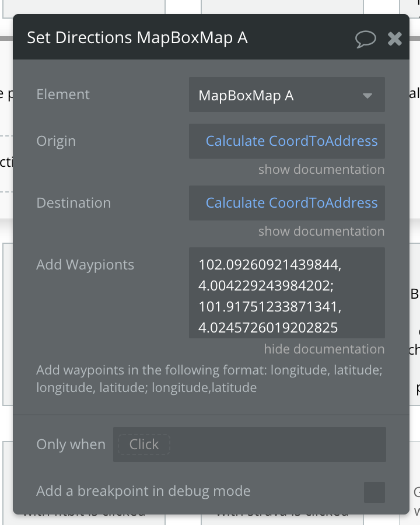Click the Add Waypionts label
The width and height of the screenshot is (420, 525).
pos(85,265)
